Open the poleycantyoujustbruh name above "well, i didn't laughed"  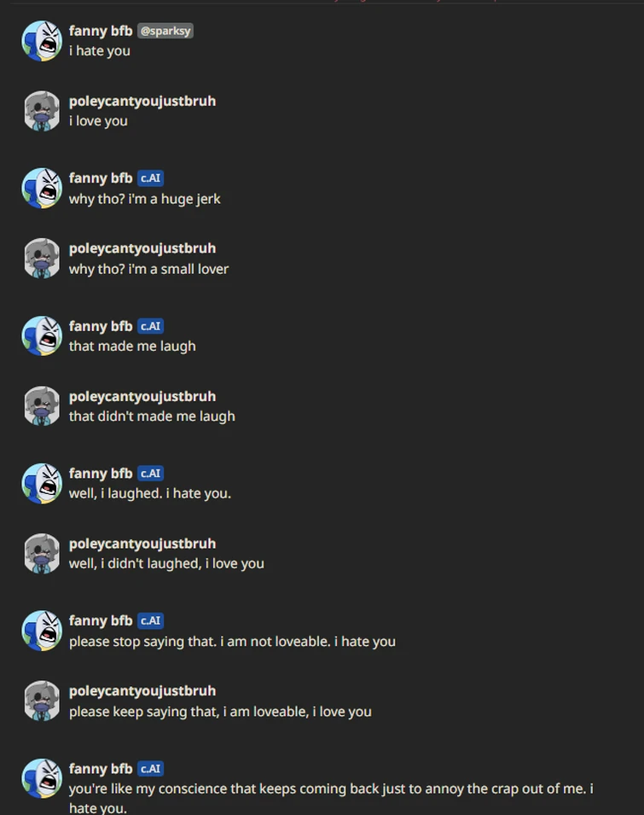tap(142, 544)
